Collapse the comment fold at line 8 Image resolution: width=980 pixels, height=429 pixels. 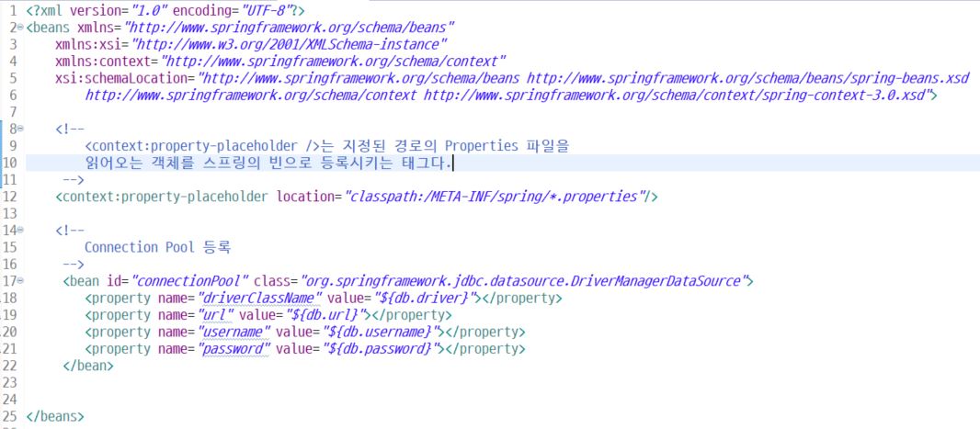21,130
